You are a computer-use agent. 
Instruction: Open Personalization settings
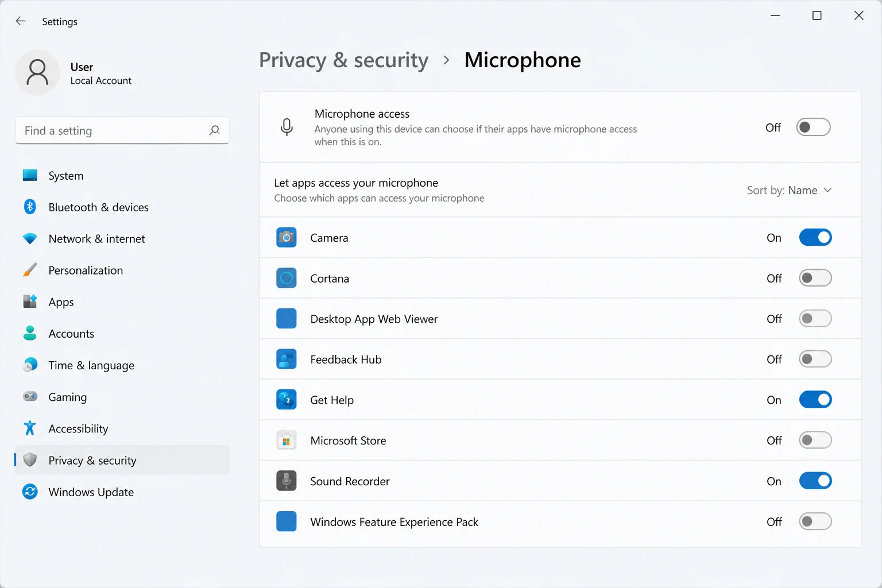coord(122,270)
